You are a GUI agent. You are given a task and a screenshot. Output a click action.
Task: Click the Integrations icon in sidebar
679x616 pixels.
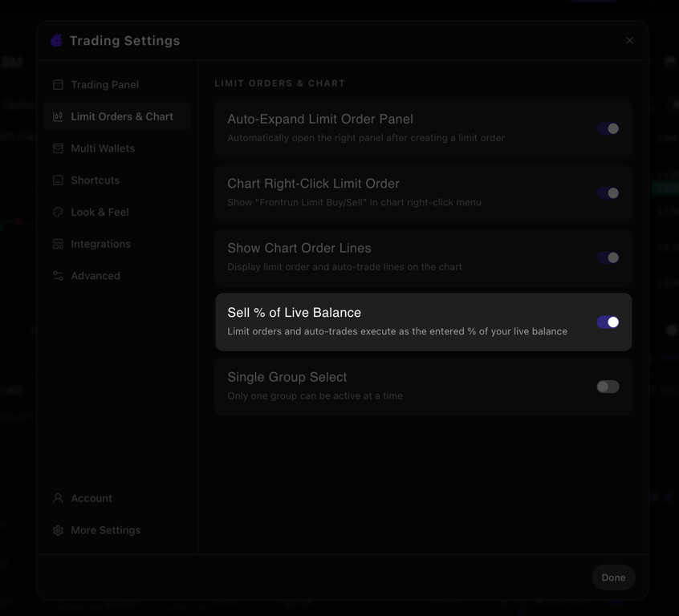click(58, 244)
